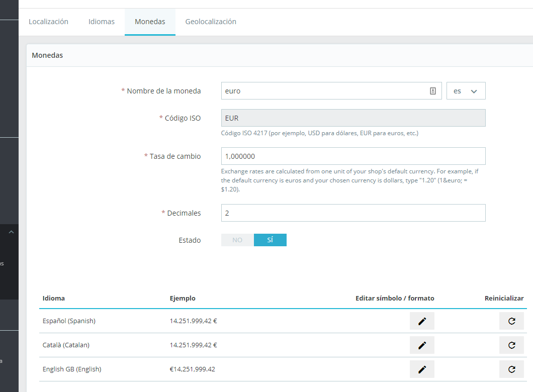The image size is (533, 392).
Task: Click the Decimales input field
Action: (x=353, y=213)
